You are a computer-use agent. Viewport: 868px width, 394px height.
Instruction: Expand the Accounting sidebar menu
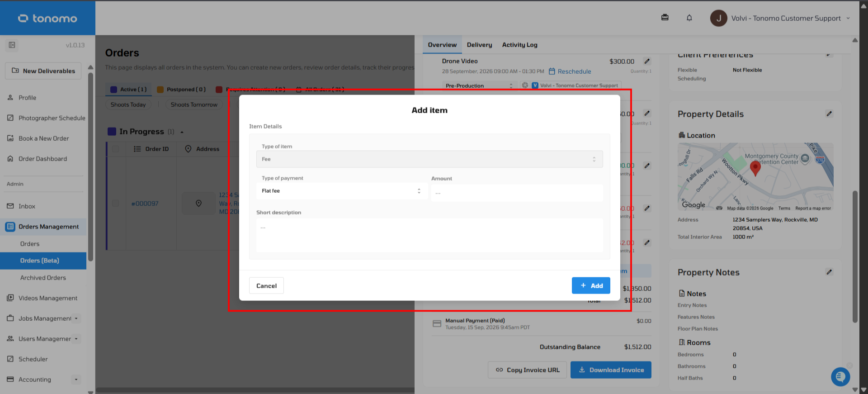76,380
